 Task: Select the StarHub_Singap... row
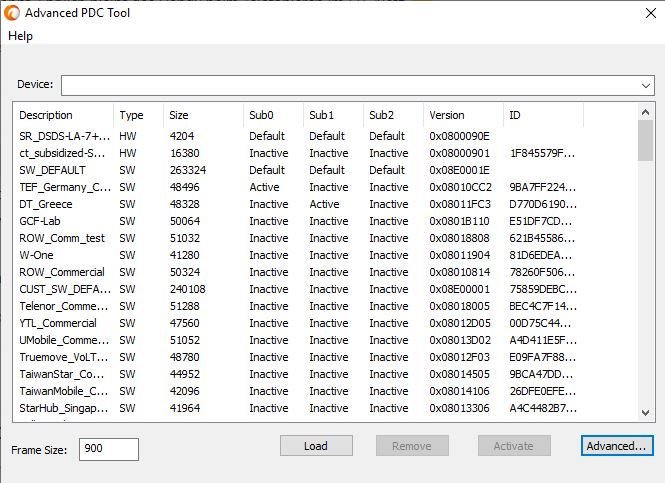click(x=297, y=408)
